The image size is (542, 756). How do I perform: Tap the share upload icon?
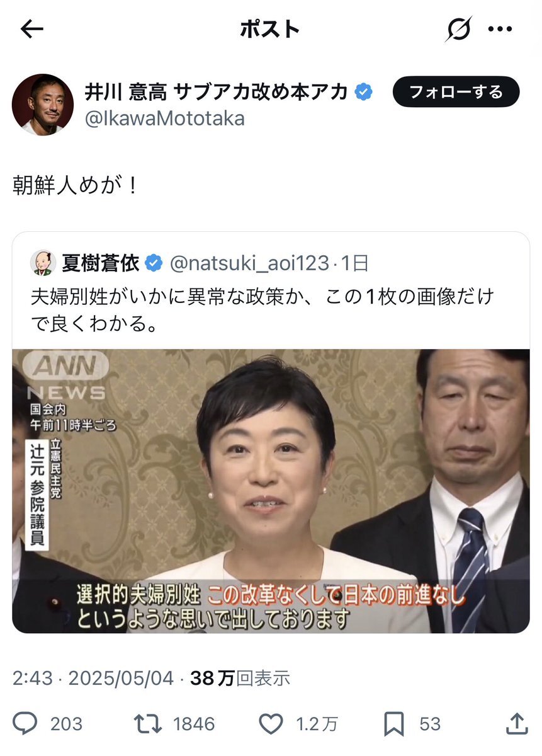pos(516,724)
